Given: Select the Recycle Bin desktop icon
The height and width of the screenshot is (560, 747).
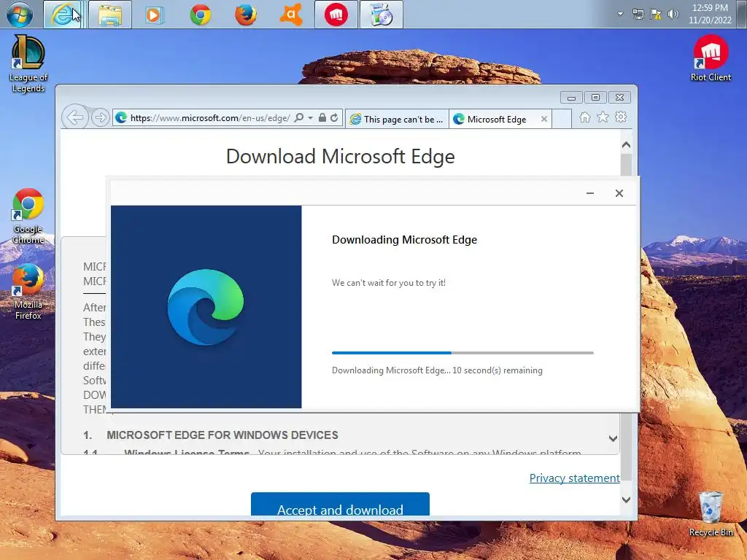Looking at the screenshot, I should [x=711, y=514].
